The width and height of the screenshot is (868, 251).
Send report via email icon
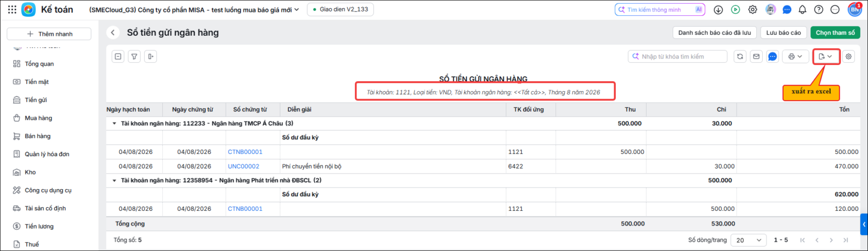pyautogui.click(x=756, y=56)
